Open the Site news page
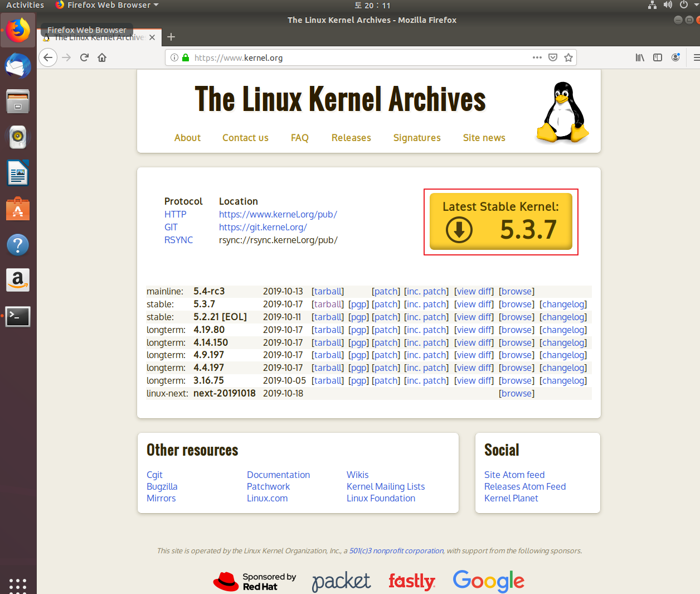The image size is (700, 594). pyautogui.click(x=484, y=138)
